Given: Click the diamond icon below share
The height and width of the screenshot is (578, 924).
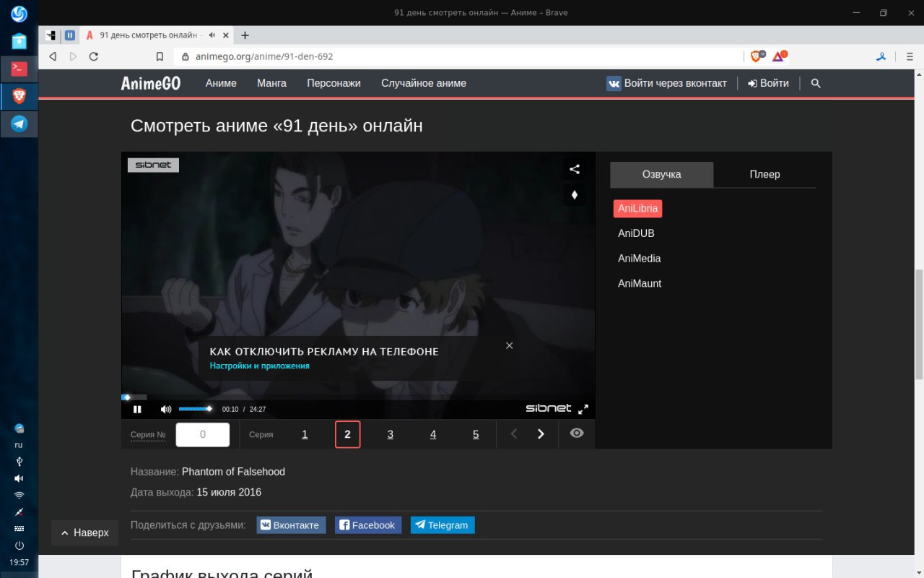Looking at the screenshot, I should (x=575, y=195).
